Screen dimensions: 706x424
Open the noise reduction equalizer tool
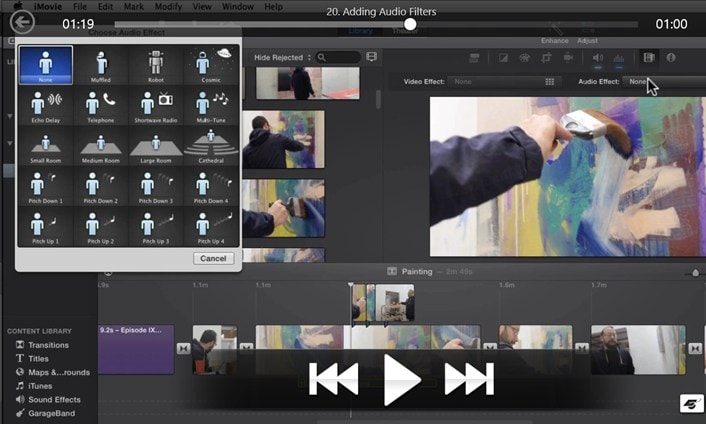(619, 58)
